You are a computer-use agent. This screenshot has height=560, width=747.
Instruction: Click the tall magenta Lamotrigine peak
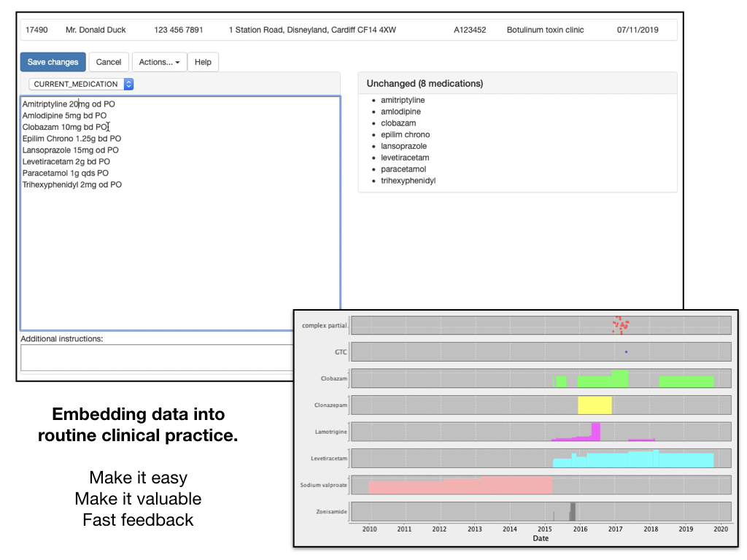596,431
